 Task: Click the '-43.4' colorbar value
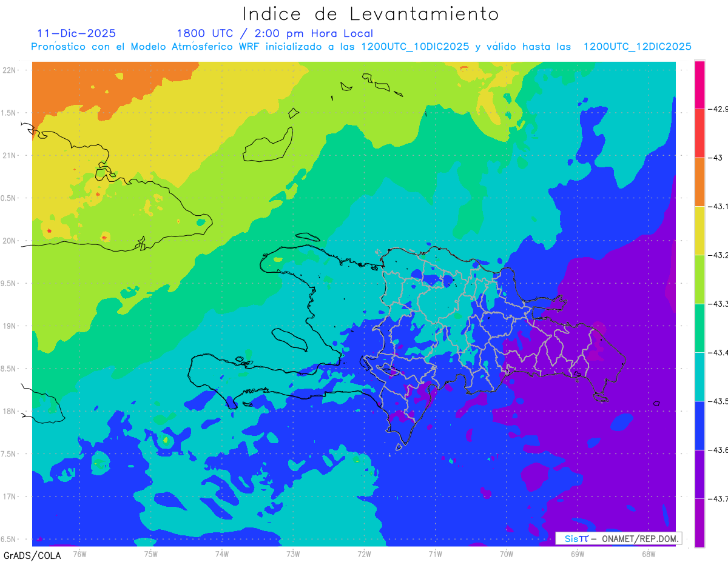[718, 352]
